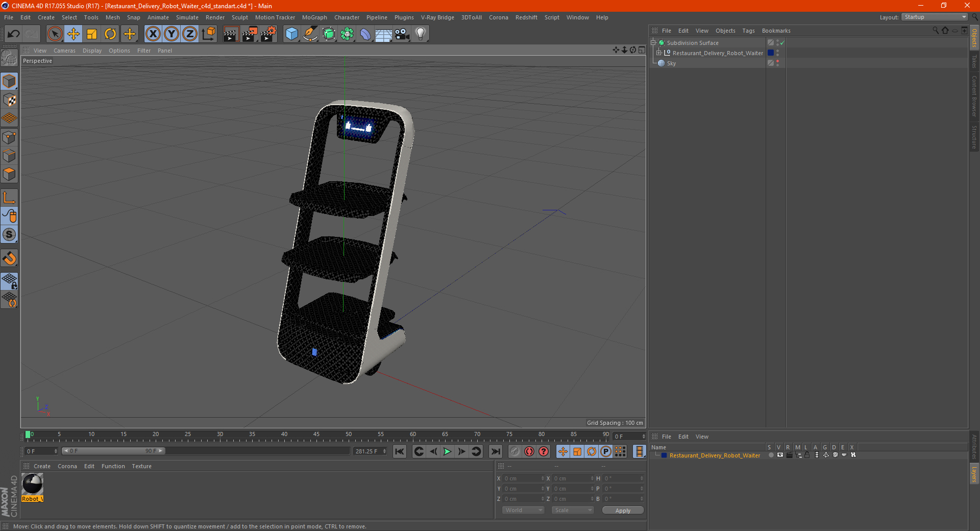
Task: Toggle Y axis lock
Action: (x=171, y=34)
